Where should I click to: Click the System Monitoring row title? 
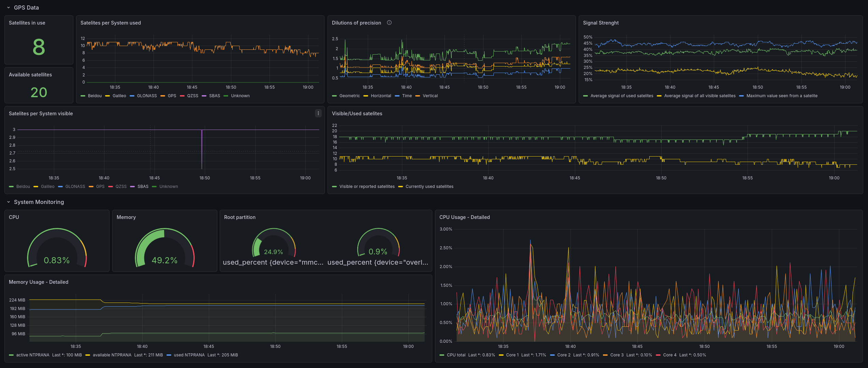coord(39,202)
